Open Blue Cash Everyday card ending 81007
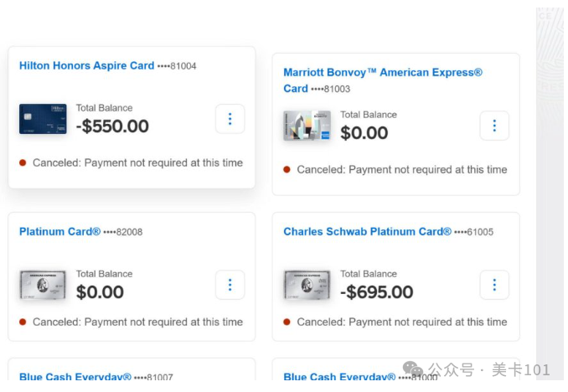This screenshot has width=568, height=392. [75, 377]
